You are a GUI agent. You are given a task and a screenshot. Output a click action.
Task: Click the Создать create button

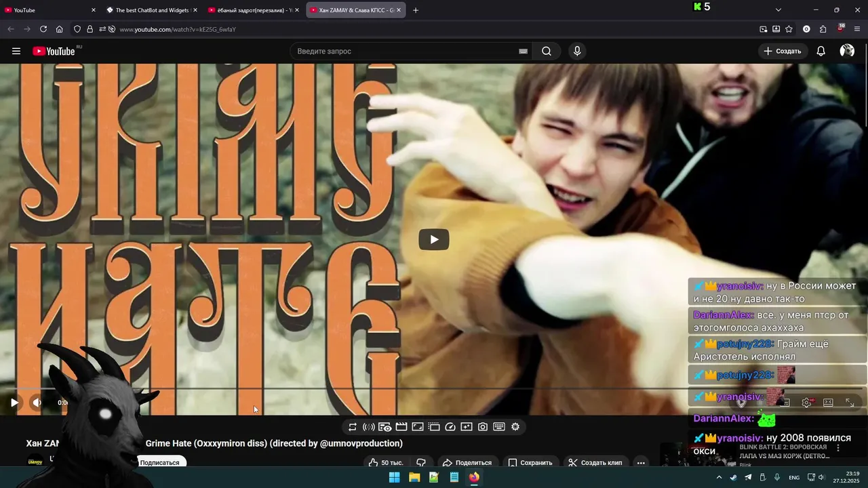point(783,51)
